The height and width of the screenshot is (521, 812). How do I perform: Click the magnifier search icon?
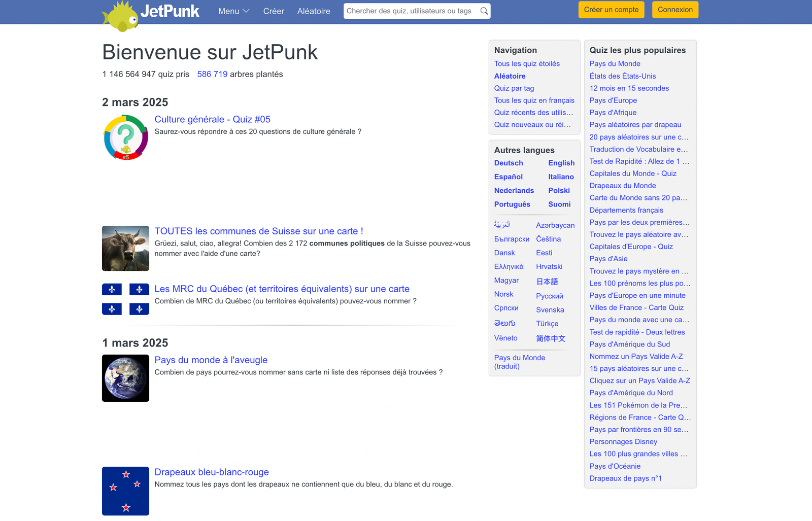[484, 11]
